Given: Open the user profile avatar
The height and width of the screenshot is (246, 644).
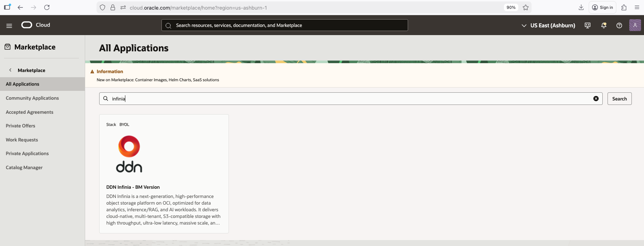Looking at the screenshot, I should [635, 25].
